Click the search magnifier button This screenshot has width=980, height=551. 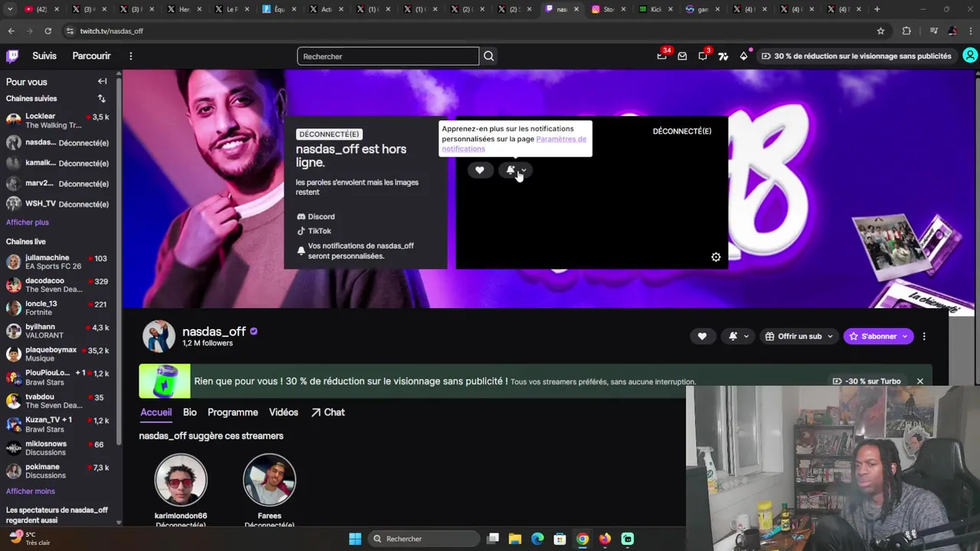pyautogui.click(x=488, y=56)
